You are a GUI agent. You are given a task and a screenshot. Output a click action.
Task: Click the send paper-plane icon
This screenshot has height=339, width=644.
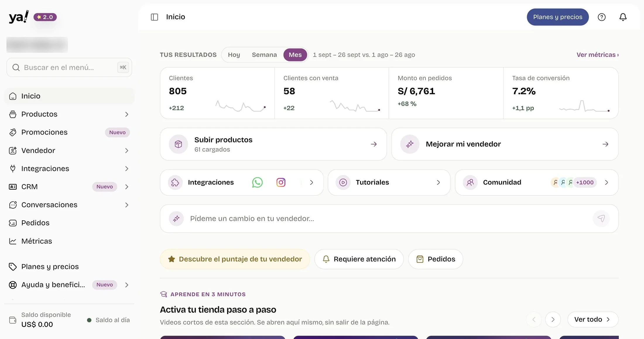coord(601,218)
